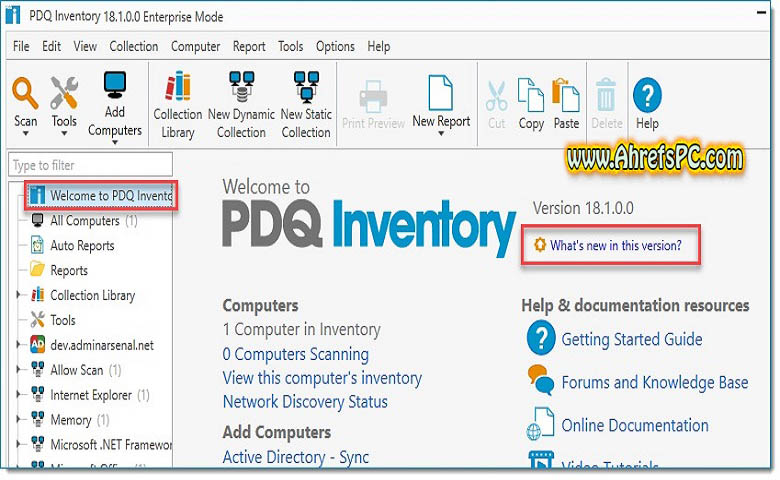The image size is (780, 480).
Task: Click the Reports folder icon
Action: [x=37, y=269]
